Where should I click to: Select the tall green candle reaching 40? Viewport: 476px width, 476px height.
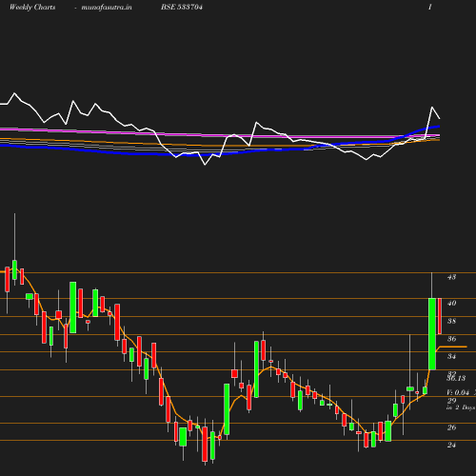click(432, 334)
